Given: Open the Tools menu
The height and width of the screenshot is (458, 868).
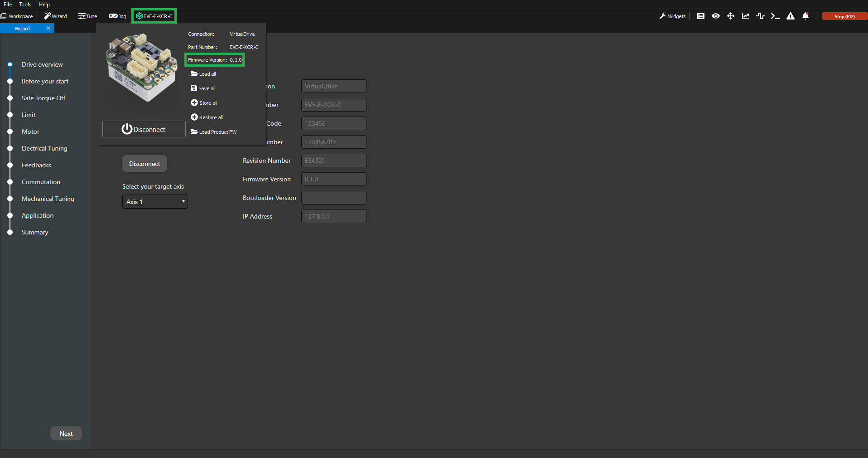Looking at the screenshot, I should coord(25,5).
